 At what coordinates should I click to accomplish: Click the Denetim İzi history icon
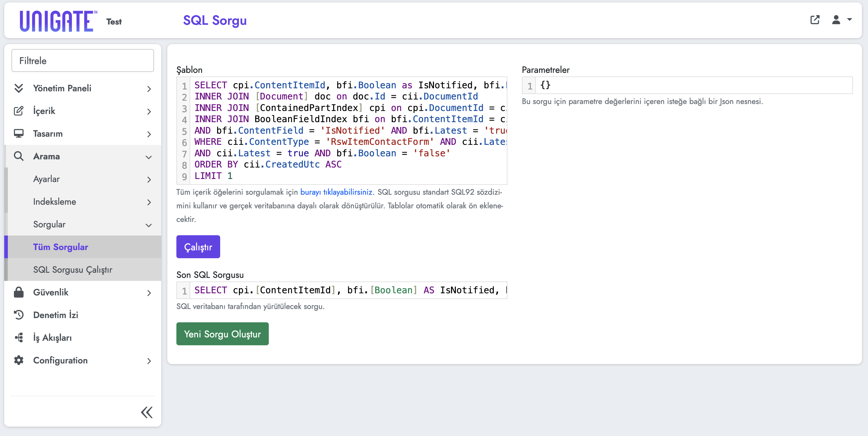[x=19, y=314]
